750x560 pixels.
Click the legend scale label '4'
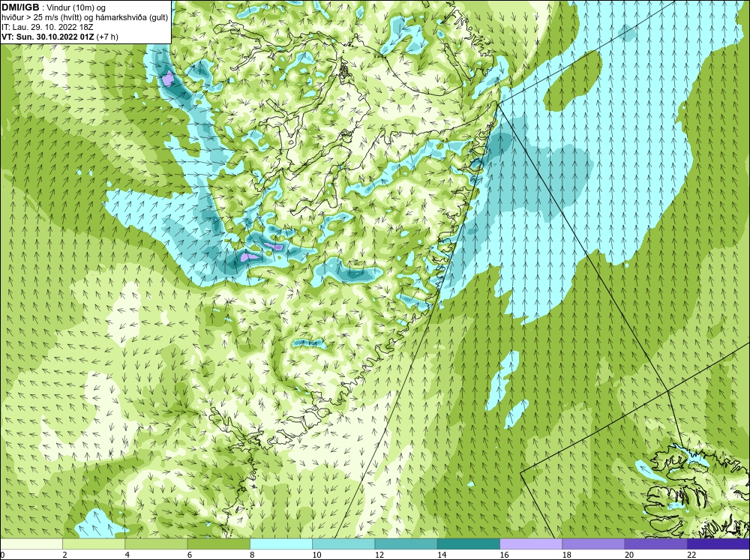tap(127, 555)
